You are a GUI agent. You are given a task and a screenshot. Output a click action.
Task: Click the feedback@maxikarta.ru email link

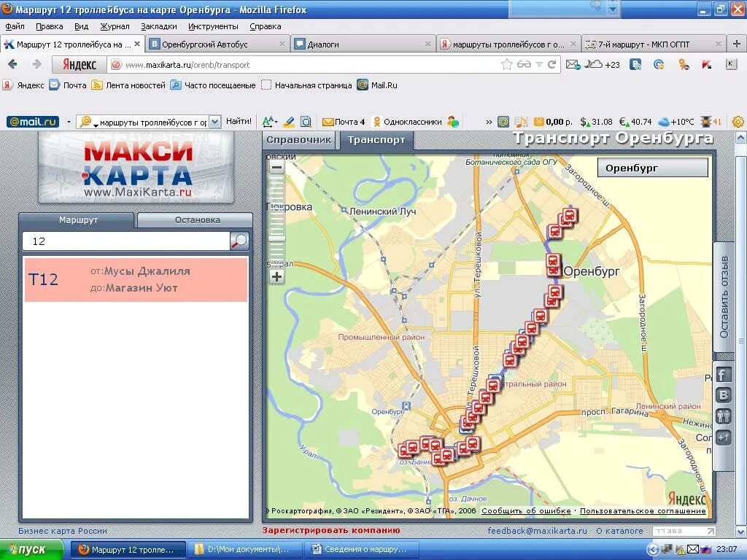(x=538, y=531)
